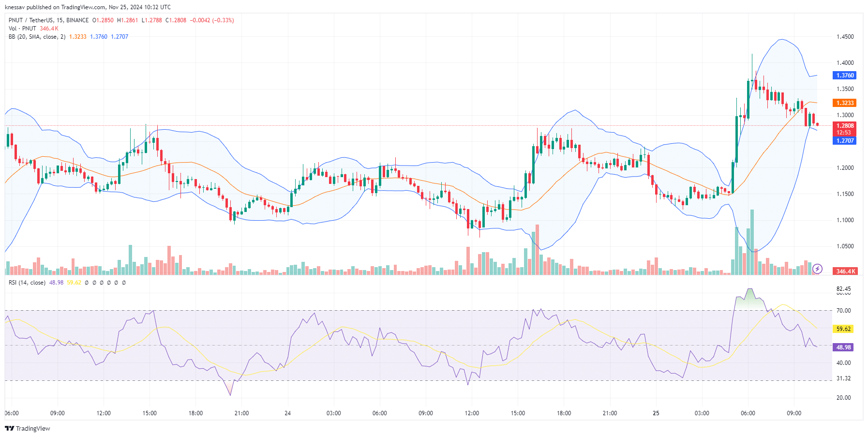868x437 pixels.
Task: Click the 31.32 RSI axis level
Action: click(844, 378)
